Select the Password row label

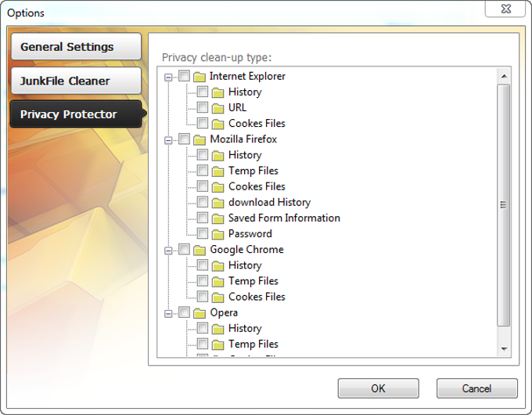(x=250, y=233)
